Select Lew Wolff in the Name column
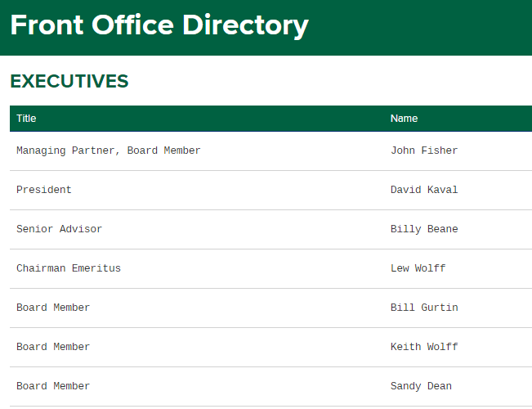 tap(418, 268)
